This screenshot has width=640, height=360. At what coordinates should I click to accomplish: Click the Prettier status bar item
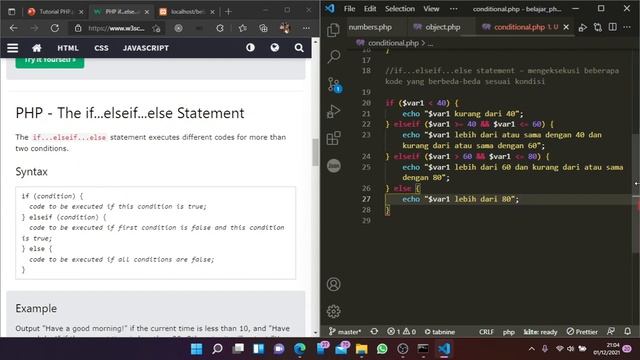coord(582,331)
